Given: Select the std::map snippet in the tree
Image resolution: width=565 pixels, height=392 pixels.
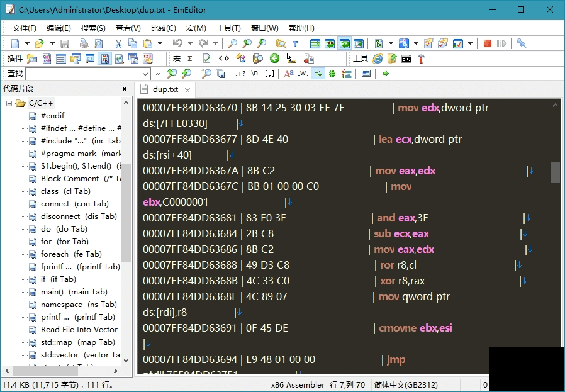Looking at the screenshot, I should pyautogui.click(x=78, y=342).
